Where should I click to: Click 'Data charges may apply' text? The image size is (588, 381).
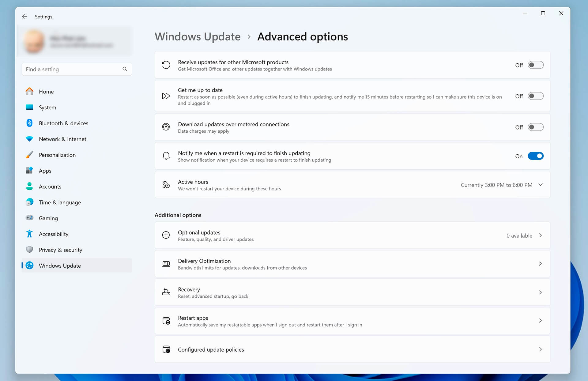[204, 131]
